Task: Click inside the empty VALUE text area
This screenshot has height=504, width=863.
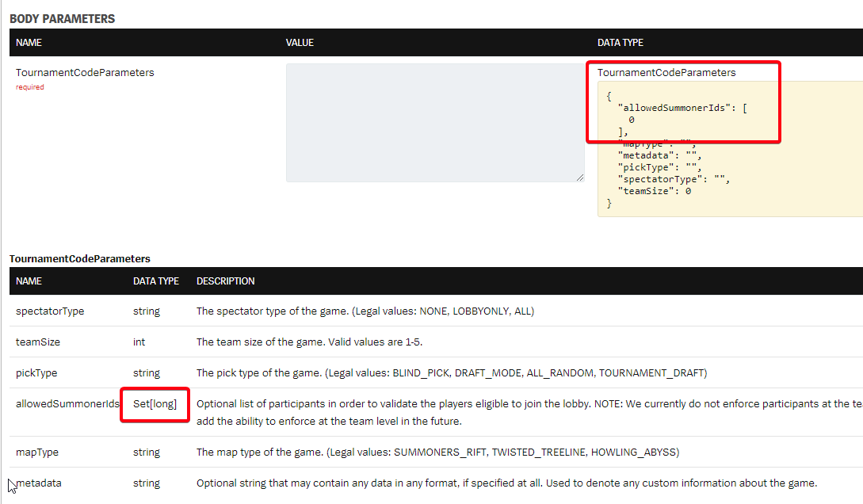Action: (434, 123)
